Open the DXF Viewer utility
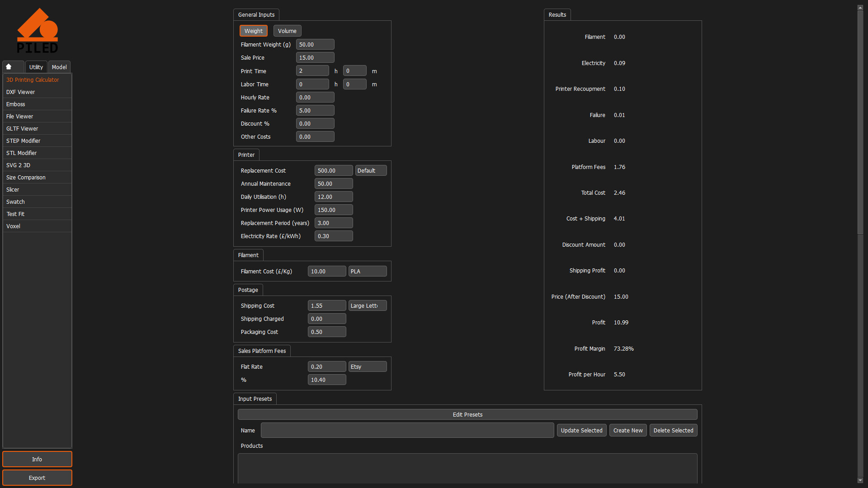Image resolution: width=868 pixels, height=488 pixels. coord(20,92)
